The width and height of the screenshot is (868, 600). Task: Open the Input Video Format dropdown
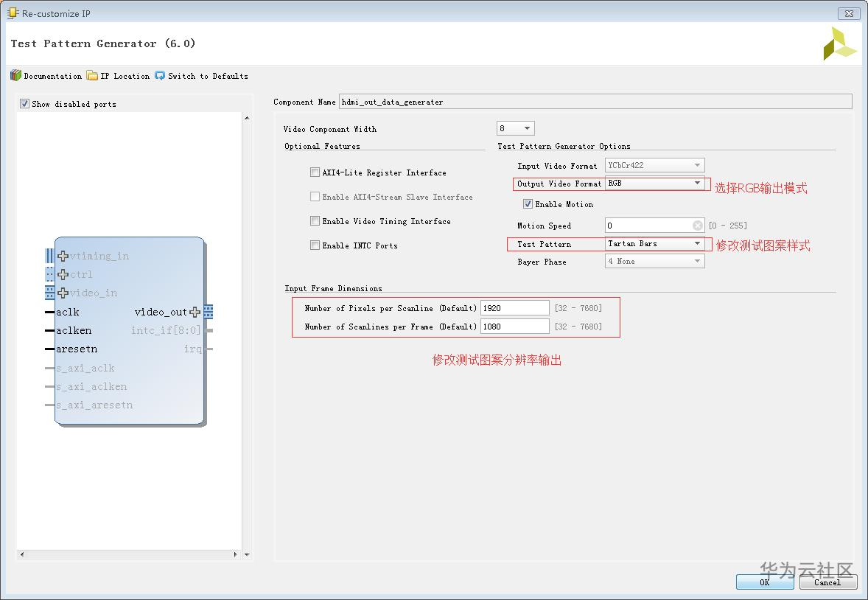[x=654, y=165]
